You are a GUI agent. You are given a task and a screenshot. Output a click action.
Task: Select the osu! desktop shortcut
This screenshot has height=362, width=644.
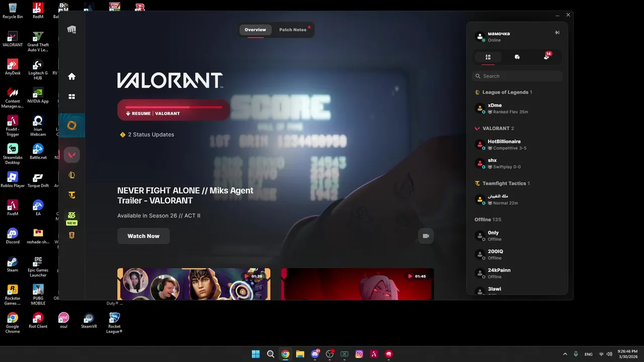[63, 320]
